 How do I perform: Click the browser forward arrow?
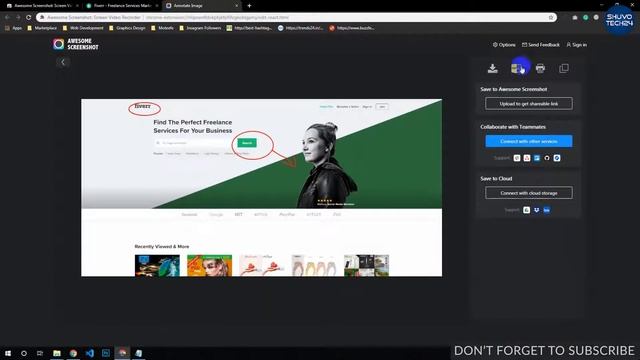(18, 18)
